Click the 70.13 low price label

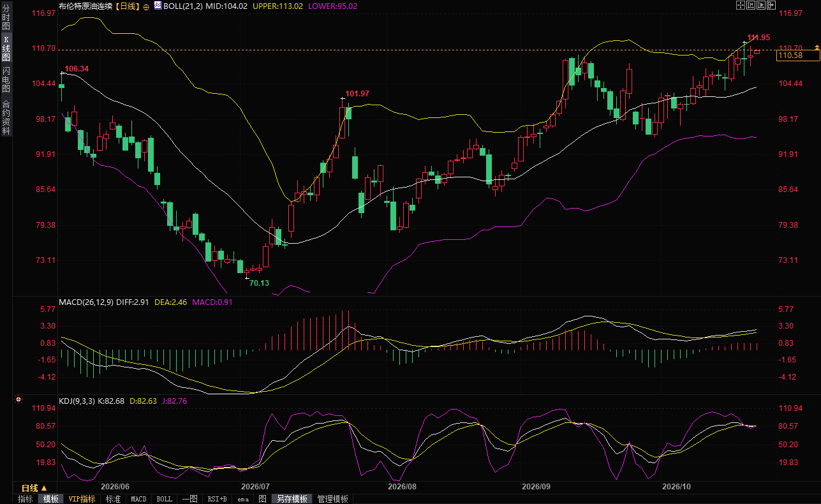[259, 283]
